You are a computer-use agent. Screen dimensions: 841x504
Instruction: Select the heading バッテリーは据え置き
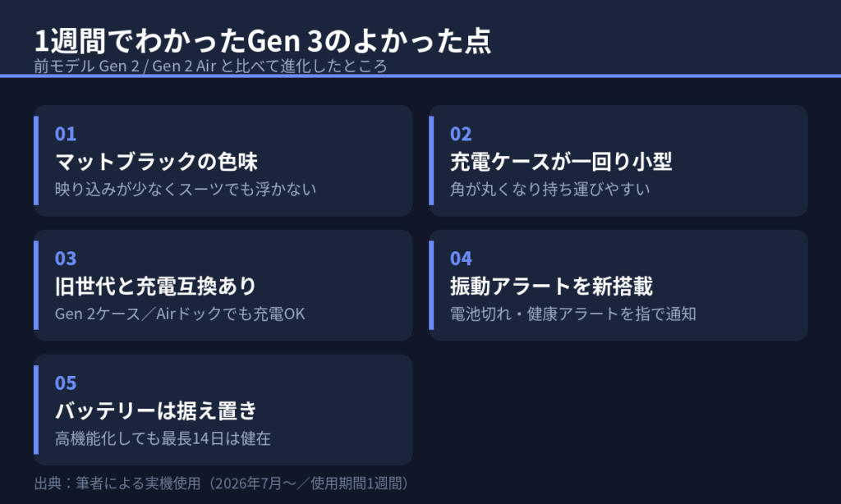point(155,410)
